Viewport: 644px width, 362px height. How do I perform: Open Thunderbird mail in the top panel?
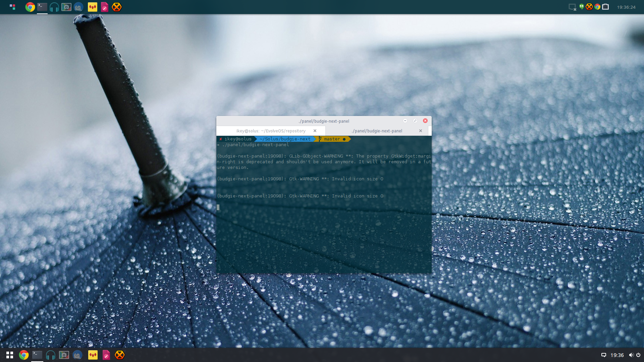point(78,7)
